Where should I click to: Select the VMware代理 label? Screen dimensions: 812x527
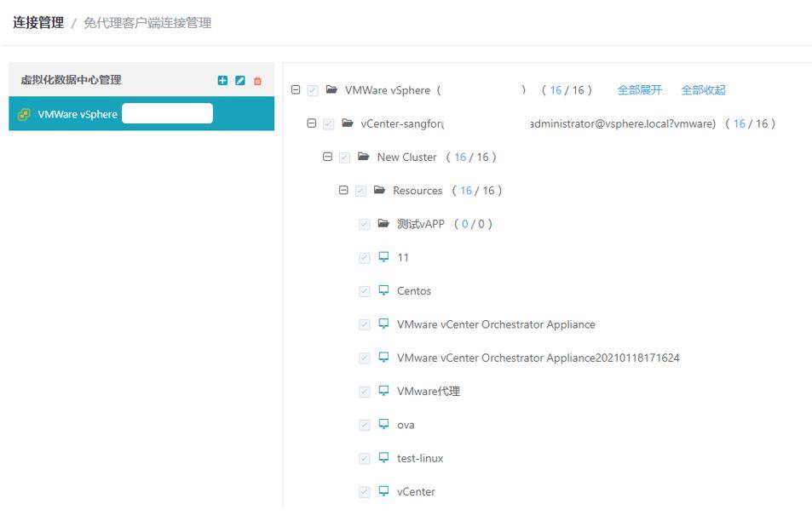[429, 392]
